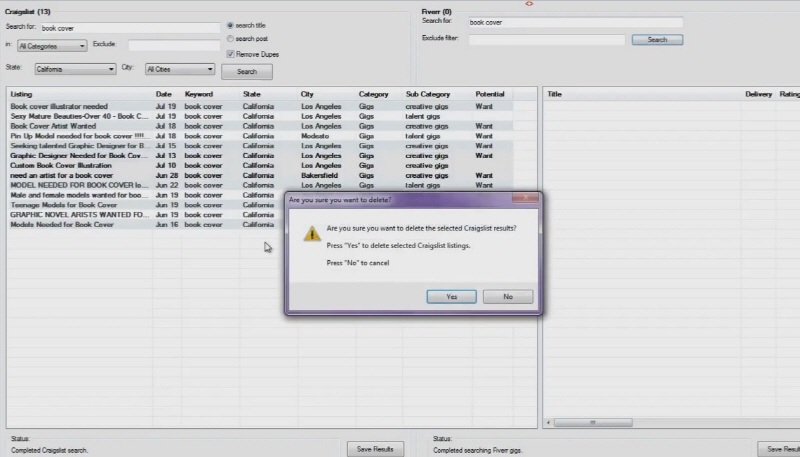
Task: Sort by the Keyword column header
Action: pyautogui.click(x=199, y=94)
